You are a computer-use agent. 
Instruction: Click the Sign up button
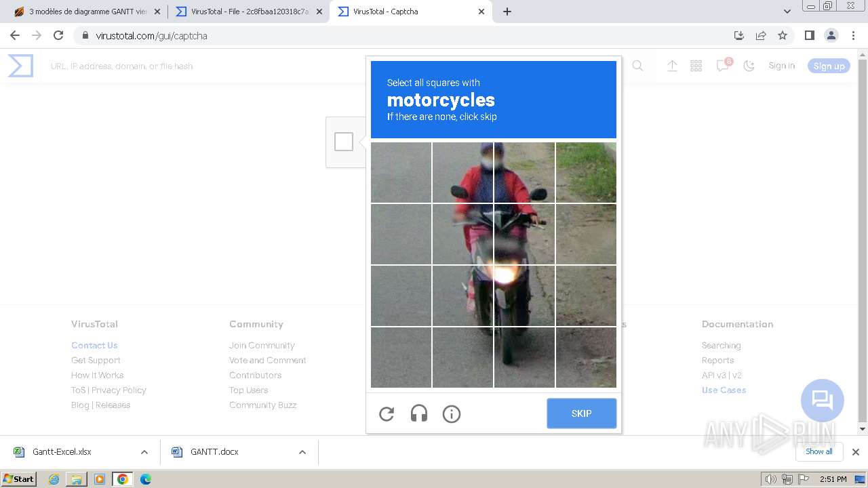pyautogui.click(x=829, y=66)
